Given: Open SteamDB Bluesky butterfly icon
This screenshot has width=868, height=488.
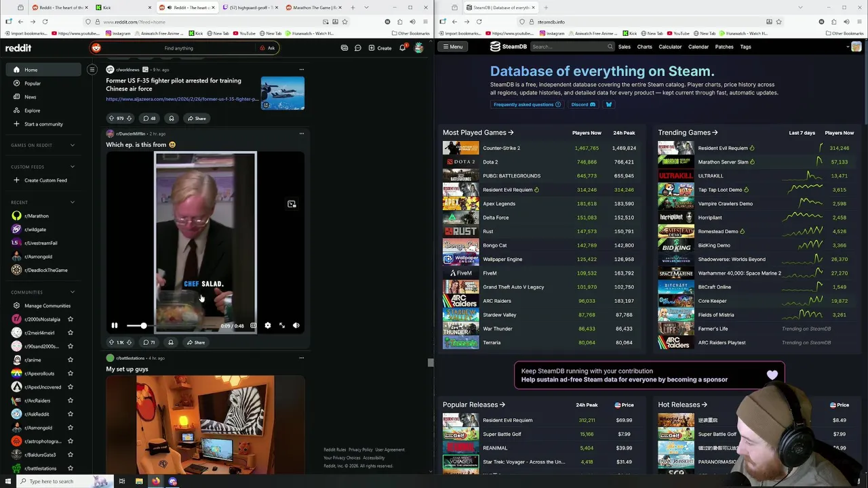Looking at the screenshot, I should click(608, 104).
